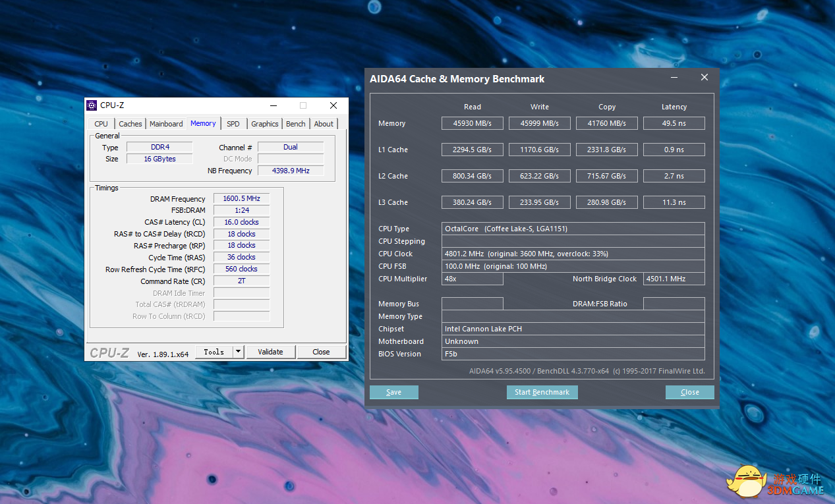The width and height of the screenshot is (835, 504).
Task: Open the About tab in CPU-Z
Action: coord(324,124)
